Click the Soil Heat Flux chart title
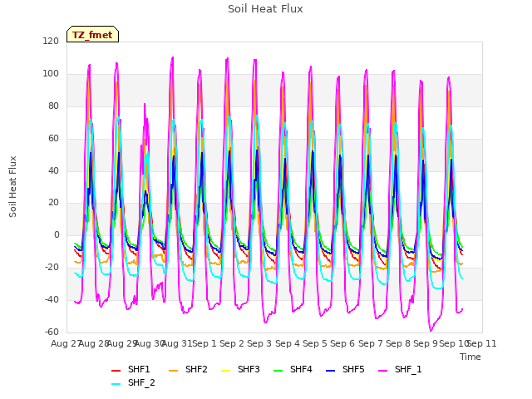 (265, 9)
